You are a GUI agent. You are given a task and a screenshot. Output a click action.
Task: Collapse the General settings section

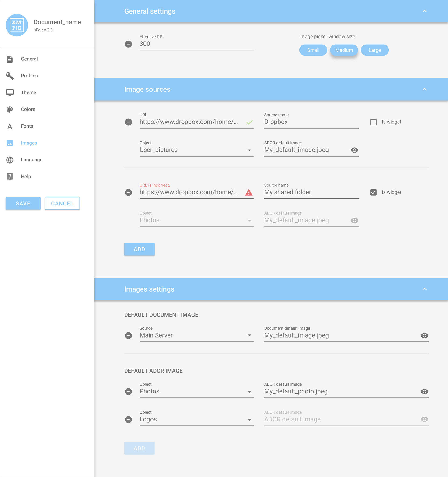pyautogui.click(x=424, y=11)
